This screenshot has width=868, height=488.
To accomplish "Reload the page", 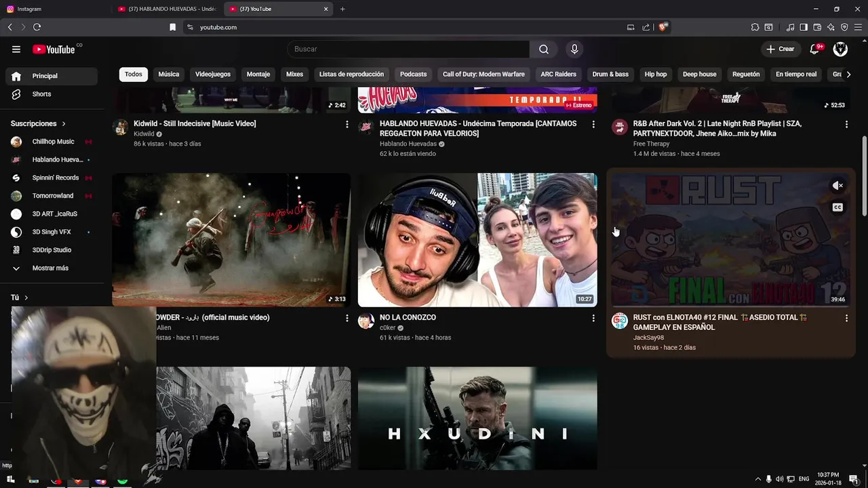I will click(37, 27).
